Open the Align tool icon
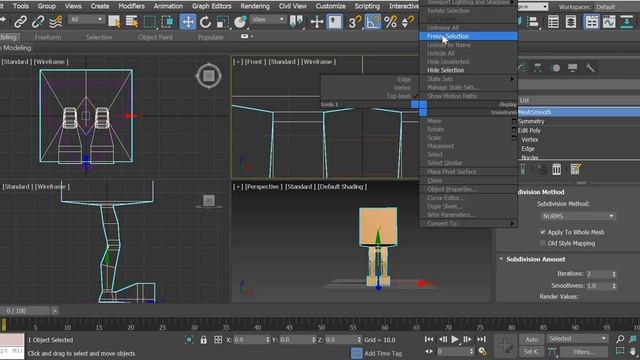 [x=533, y=22]
